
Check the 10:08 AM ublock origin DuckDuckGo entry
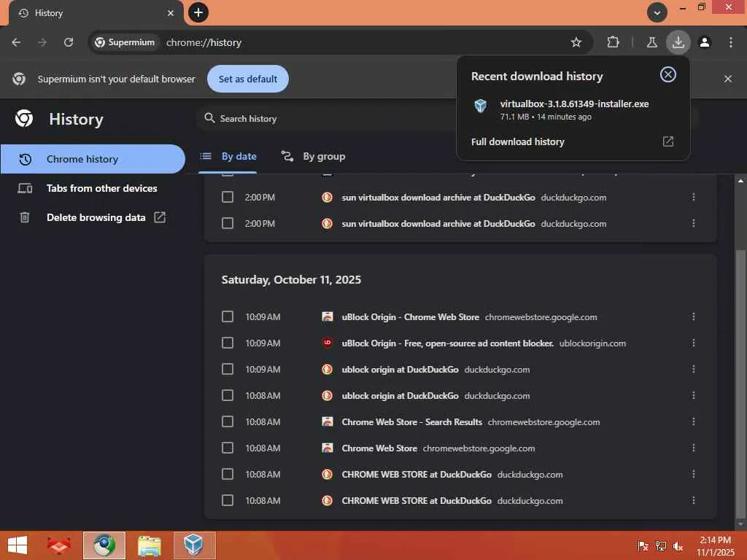[x=228, y=395]
